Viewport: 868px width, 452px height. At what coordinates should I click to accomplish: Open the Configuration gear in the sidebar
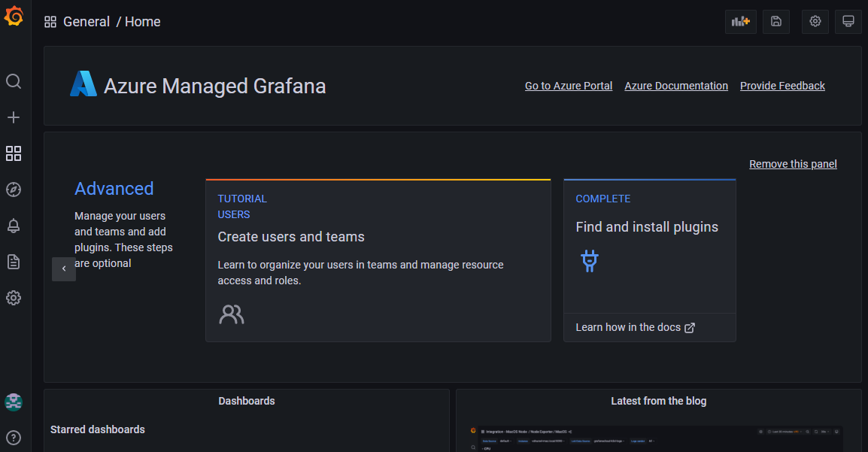pos(14,298)
